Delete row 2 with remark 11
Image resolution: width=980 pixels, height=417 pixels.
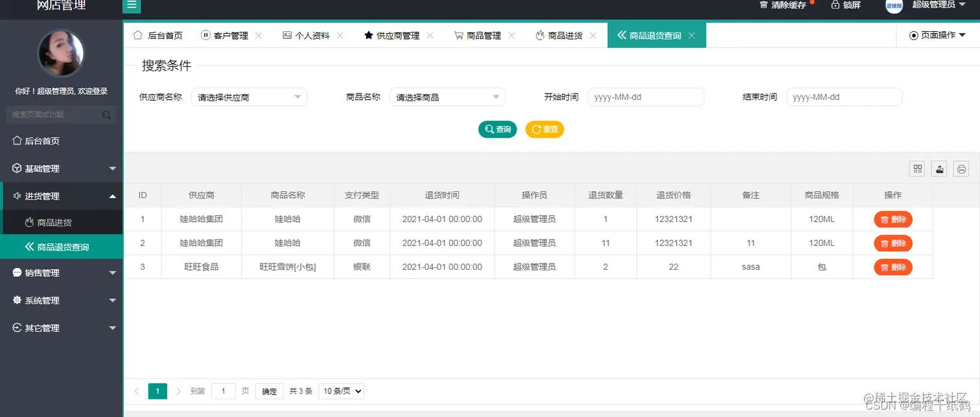click(x=893, y=243)
